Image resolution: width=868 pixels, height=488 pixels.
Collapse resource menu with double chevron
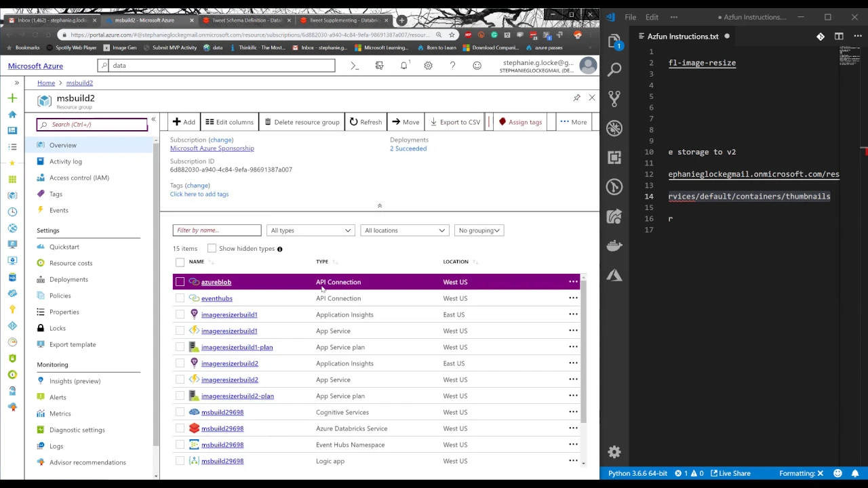(153, 120)
